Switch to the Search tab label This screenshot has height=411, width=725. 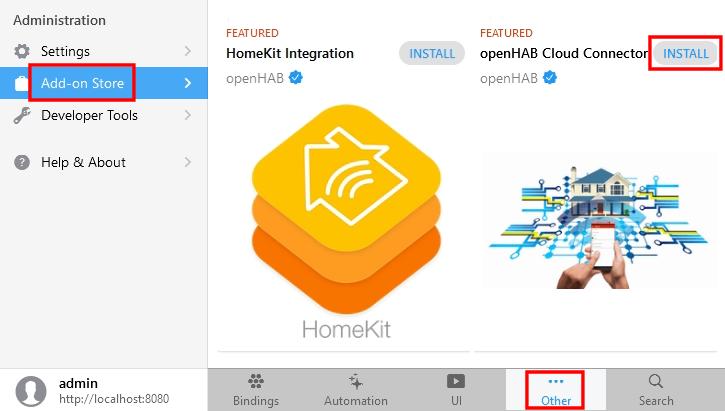(656, 400)
